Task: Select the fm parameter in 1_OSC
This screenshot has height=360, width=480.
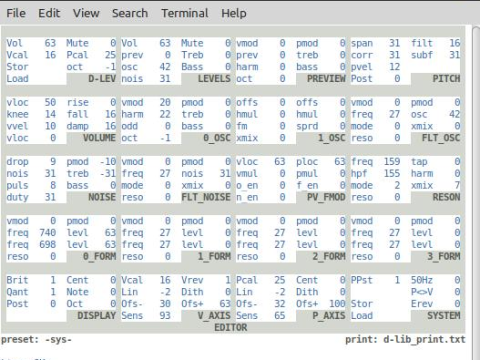Action: 242,126
